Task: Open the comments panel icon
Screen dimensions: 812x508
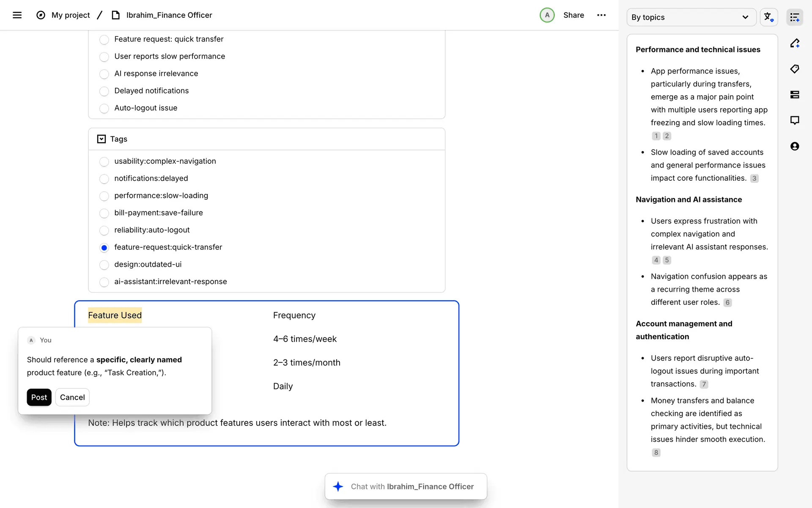Action: coord(795,121)
